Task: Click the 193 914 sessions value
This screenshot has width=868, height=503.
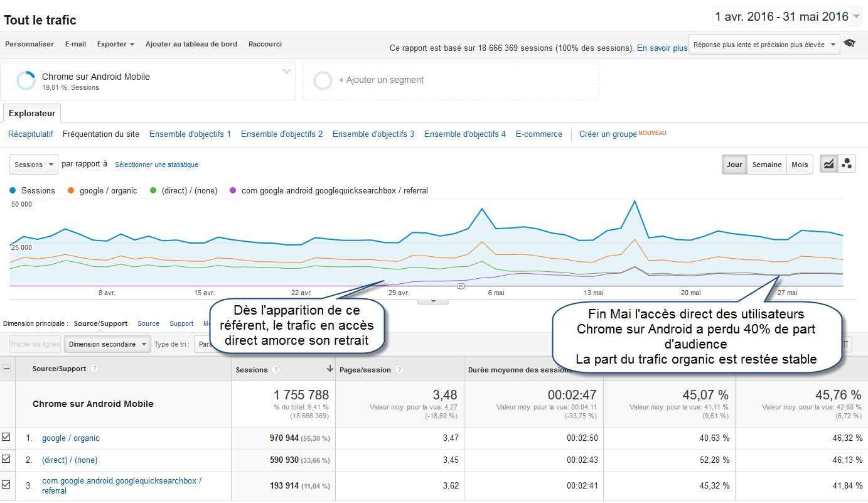Action: coord(284,485)
